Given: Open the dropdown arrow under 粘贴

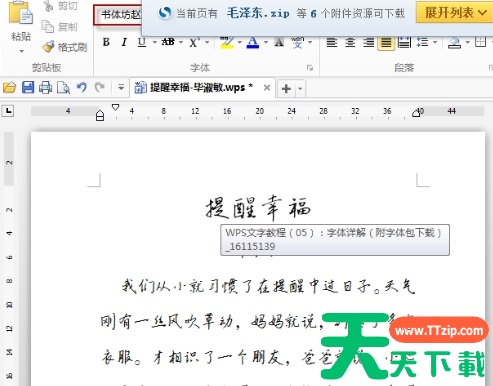Looking at the screenshot, I should tap(21, 51).
